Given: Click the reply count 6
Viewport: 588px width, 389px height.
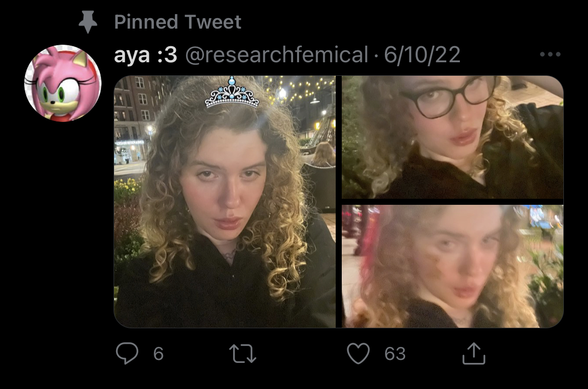Looking at the screenshot, I should (x=158, y=354).
